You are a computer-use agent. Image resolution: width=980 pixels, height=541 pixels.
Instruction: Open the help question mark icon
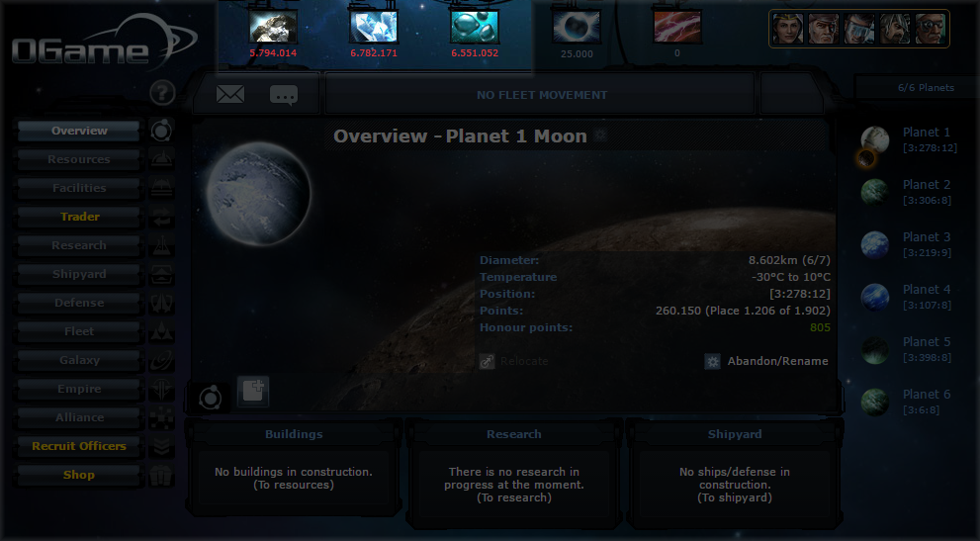tap(162, 93)
